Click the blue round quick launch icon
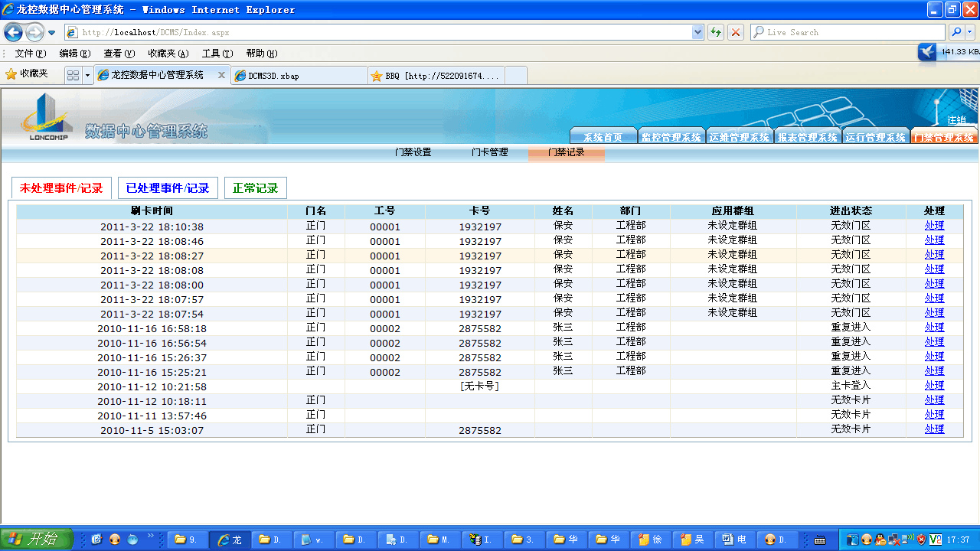This screenshot has width=980, height=551. (x=132, y=540)
